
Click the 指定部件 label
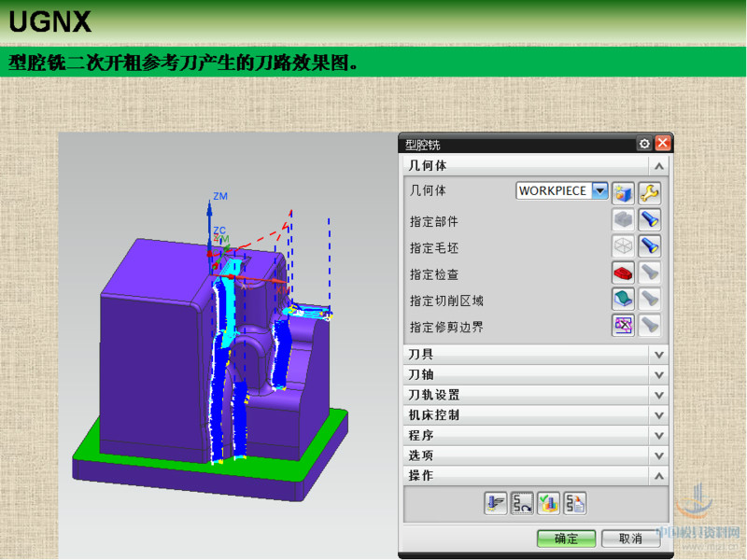pos(433,221)
